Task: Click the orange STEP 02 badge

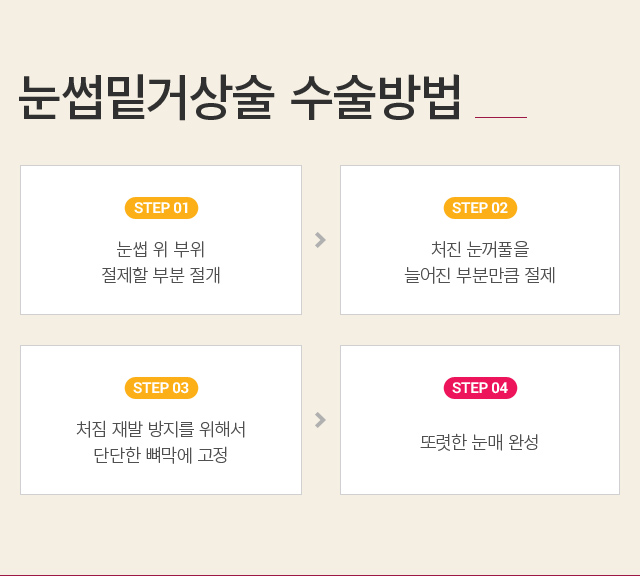Action: tap(480, 208)
